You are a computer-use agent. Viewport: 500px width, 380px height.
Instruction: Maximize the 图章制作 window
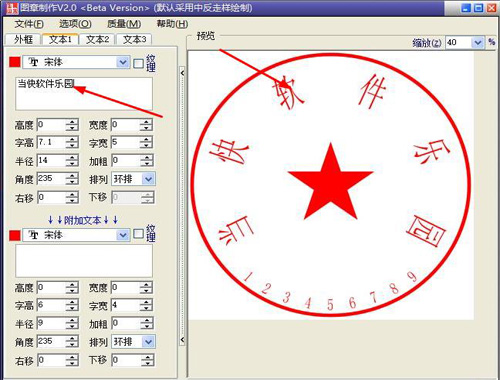479,8
